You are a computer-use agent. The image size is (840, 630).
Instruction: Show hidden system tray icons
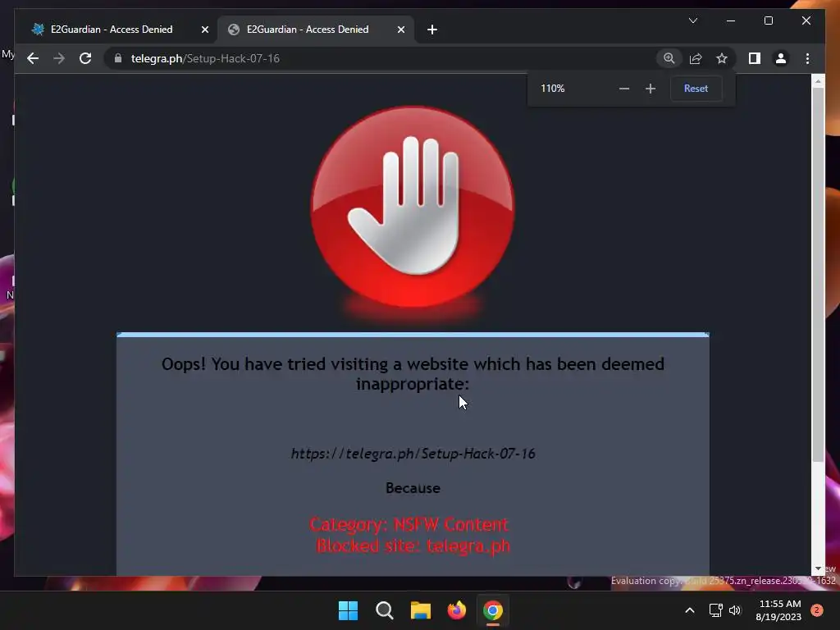[x=689, y=610]
